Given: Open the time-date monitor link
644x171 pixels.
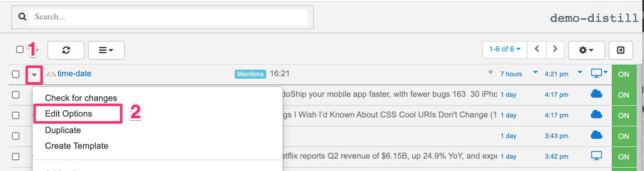Looking at the screenshot, I should (74, 74).
